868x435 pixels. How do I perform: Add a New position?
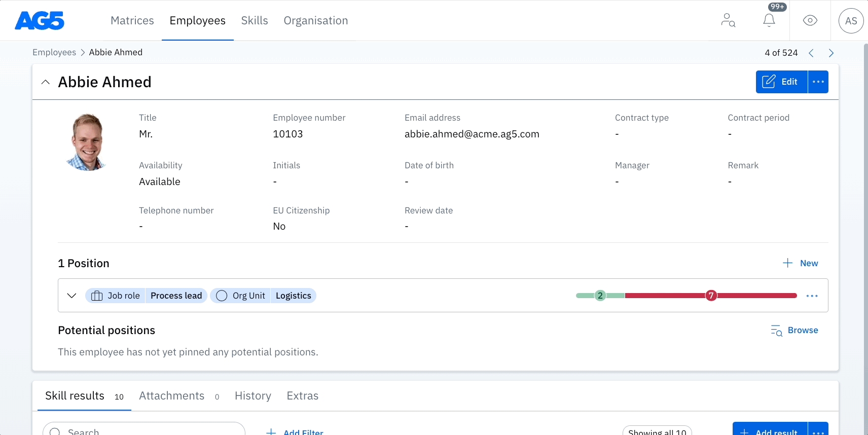800,263
